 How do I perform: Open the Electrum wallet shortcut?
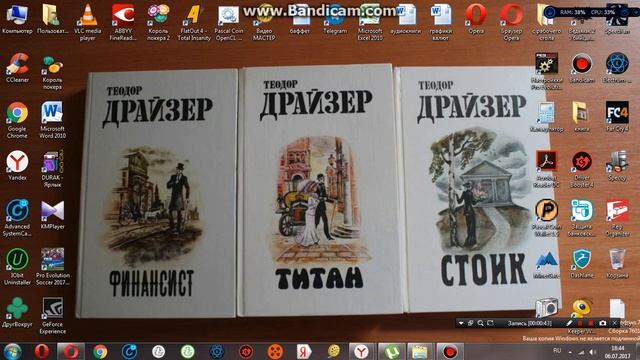coord(617,68)
